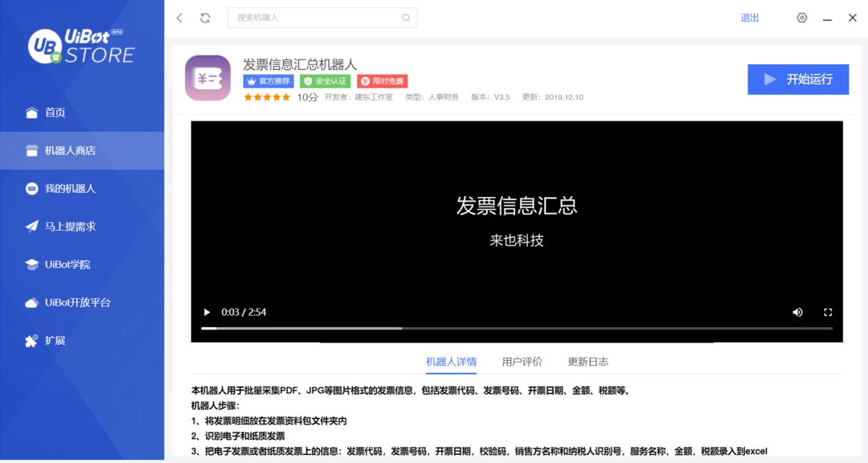Screen dimensions: 868x463
Task: Click developer text 建东工作室
Action: pos(375,97)
